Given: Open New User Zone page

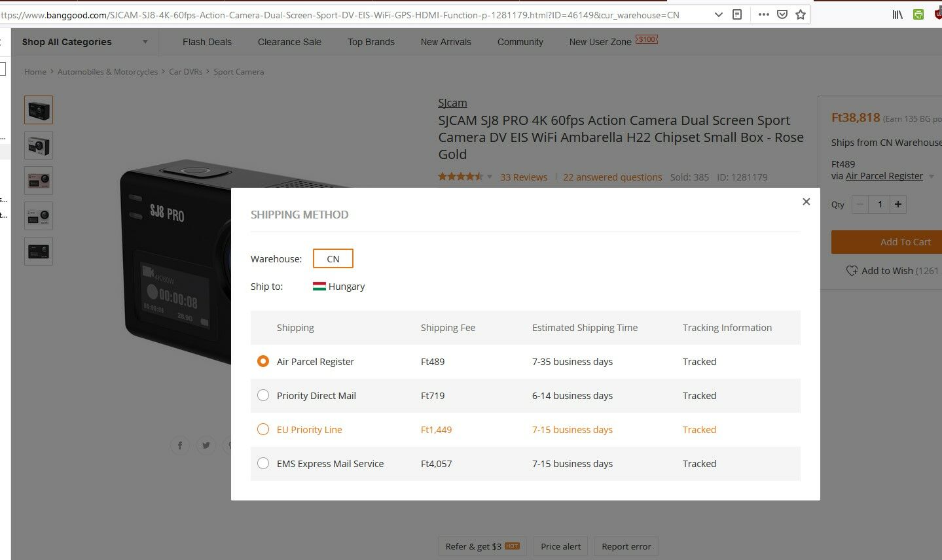Looking at the screenshot, I should (600, 42).
